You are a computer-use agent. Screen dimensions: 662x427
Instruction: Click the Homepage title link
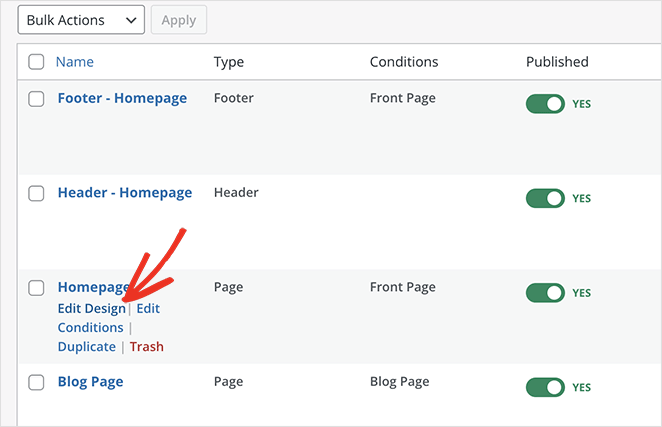coord(92,288)
